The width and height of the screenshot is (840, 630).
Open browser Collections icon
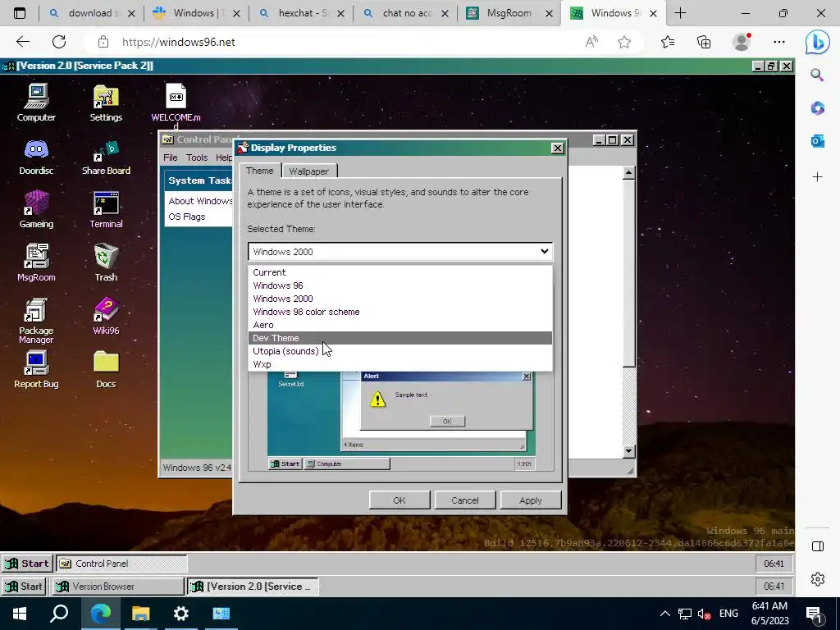coord(704,42)
